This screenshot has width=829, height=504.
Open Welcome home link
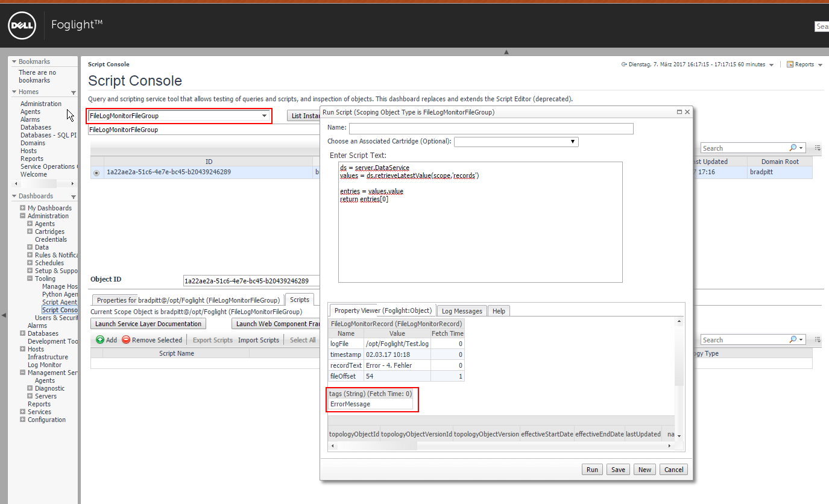coord(34,174)
